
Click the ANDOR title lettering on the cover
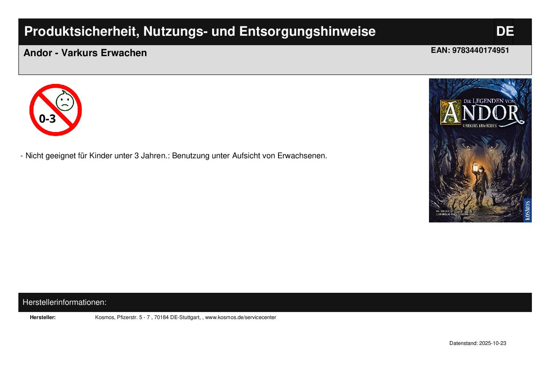point(481,113)
